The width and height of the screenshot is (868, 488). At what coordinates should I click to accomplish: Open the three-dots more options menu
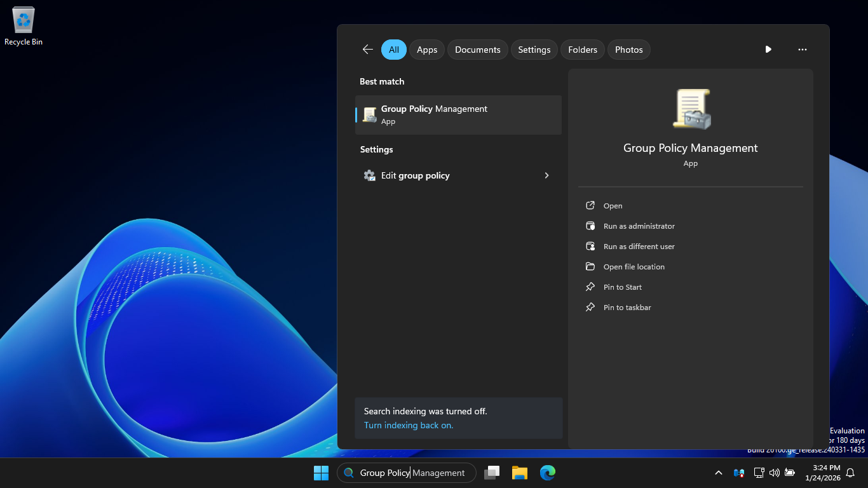(802, 50)
